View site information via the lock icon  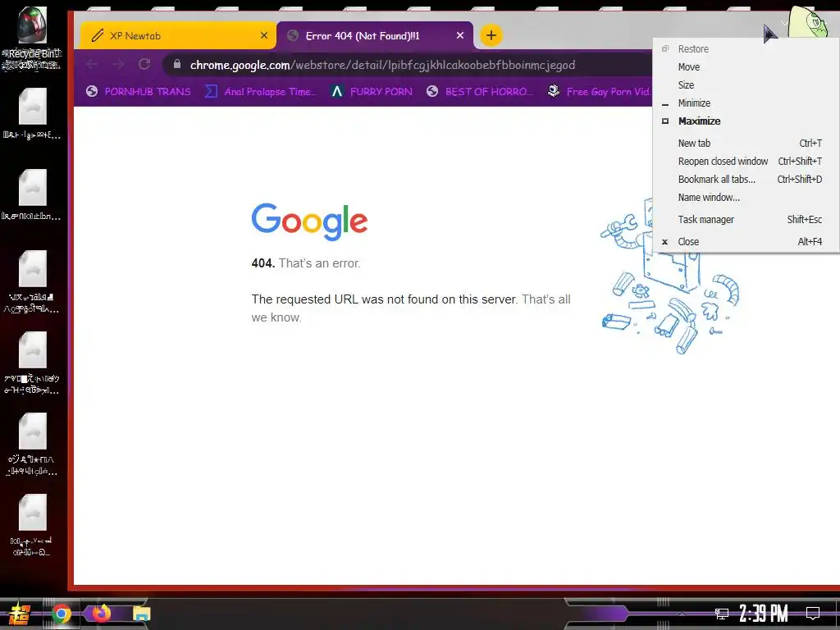[177, 64]
